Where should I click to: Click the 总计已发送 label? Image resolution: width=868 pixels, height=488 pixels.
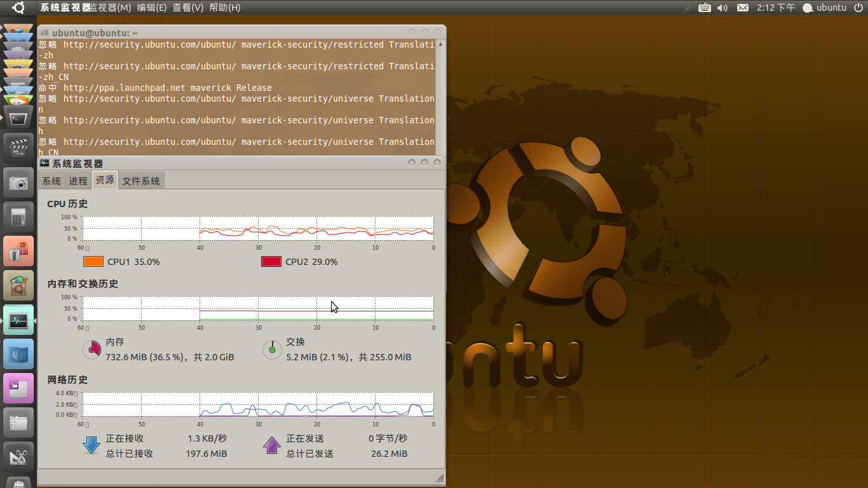pos(310,454)
